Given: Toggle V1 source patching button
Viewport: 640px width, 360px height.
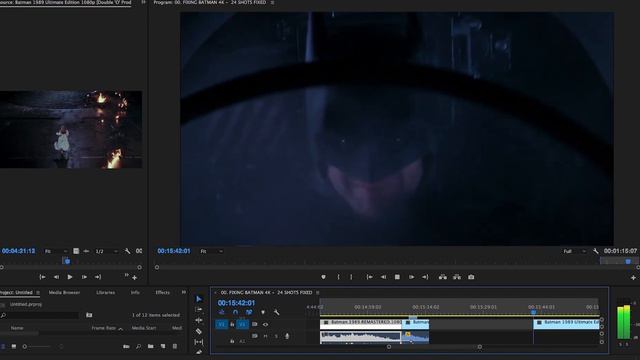Looking at the screenshot, I should 222,324.
